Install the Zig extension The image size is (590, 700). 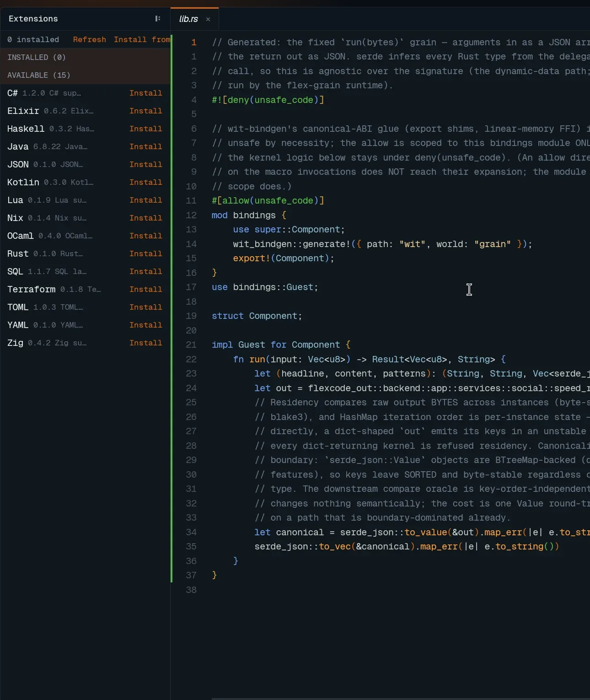coord(146,343)
